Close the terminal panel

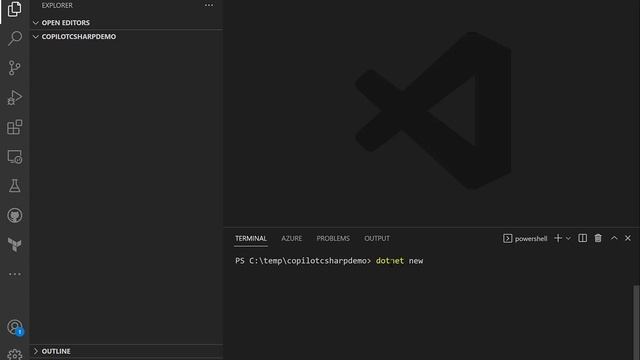coord(628,238)
